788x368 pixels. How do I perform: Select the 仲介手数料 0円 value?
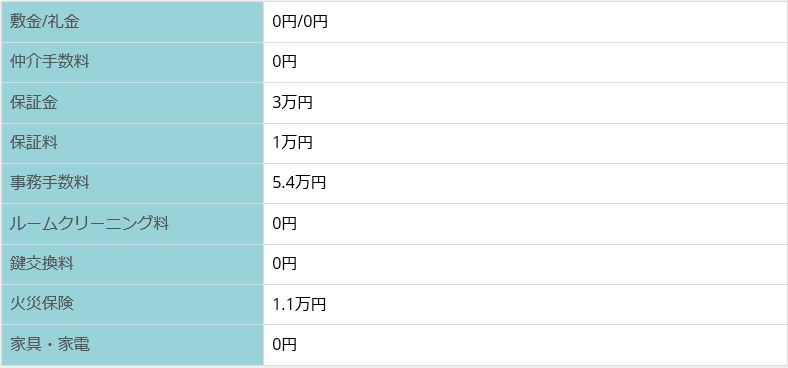284,62
